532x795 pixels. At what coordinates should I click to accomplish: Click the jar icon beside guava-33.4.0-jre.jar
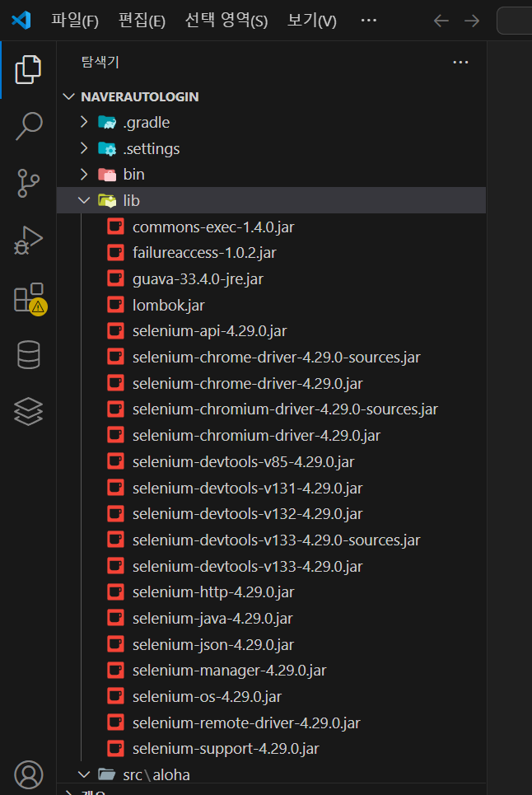point(115,278)
